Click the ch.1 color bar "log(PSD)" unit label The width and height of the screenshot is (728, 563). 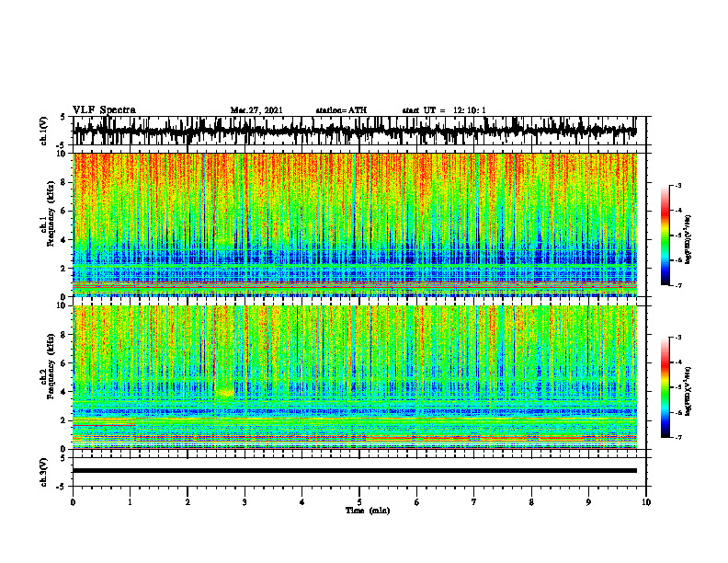tap(688, 239)
